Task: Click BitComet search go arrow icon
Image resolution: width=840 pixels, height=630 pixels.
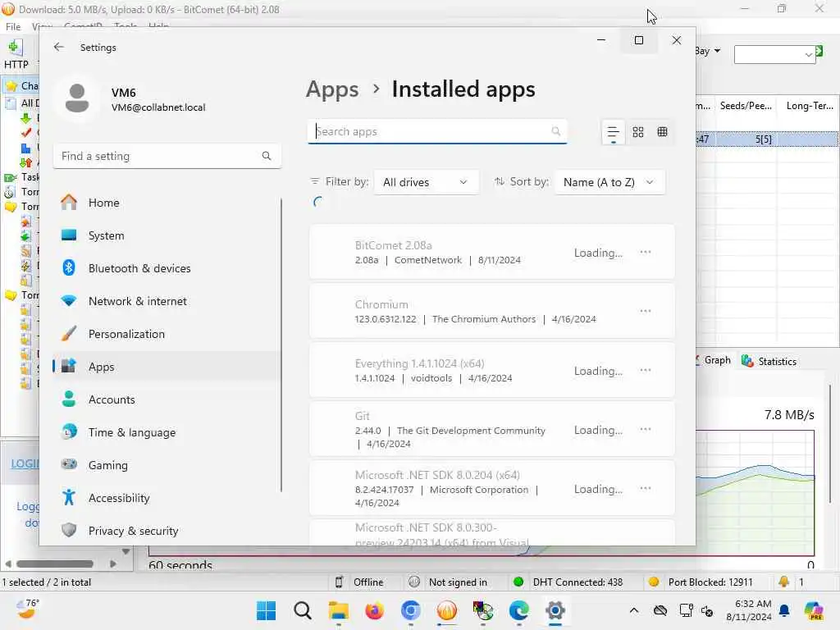Action: (819, 51)
